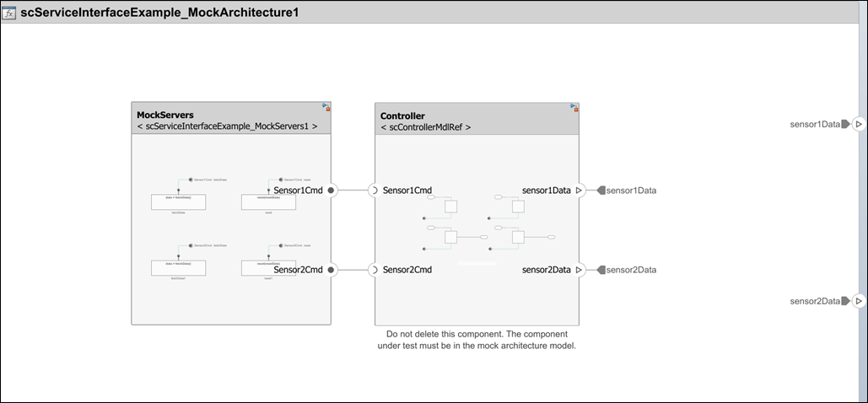Click the reference badge on MockServers component
The height and width of the screenshot is (403, 868).
coord(326,107)
